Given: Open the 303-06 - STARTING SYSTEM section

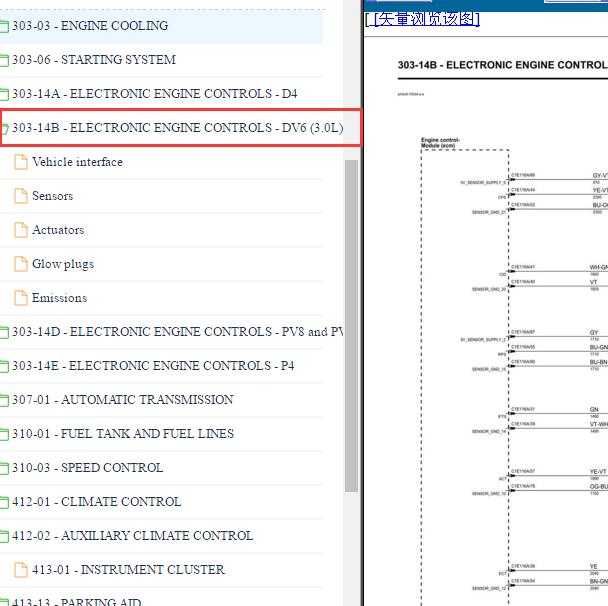Looking at the screenshot, I should coord(94,60).
